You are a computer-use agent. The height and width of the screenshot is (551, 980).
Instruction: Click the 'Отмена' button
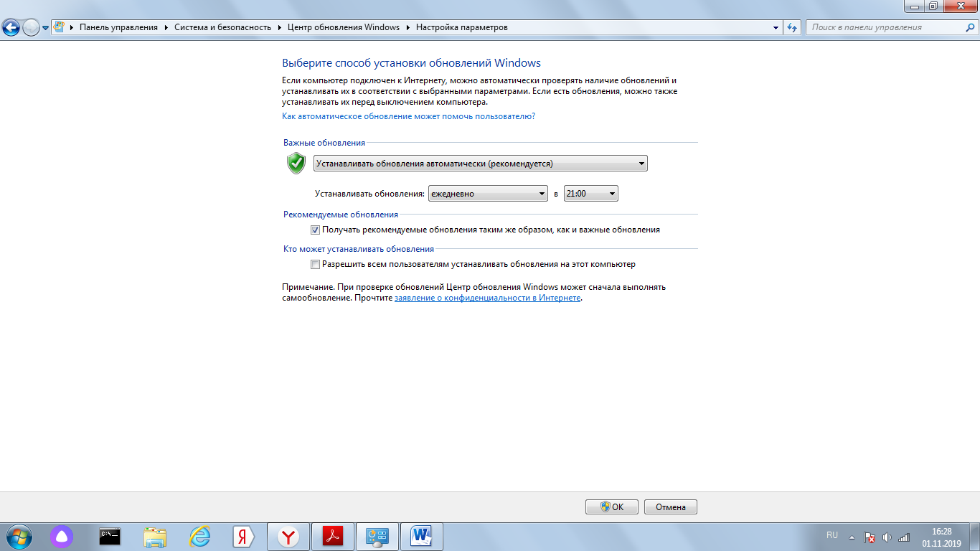point(671,507)
